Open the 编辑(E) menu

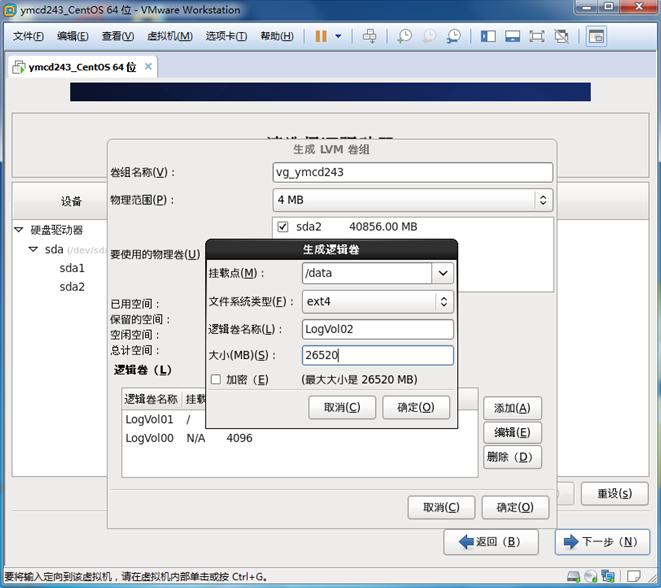click(x=73, y=36)
